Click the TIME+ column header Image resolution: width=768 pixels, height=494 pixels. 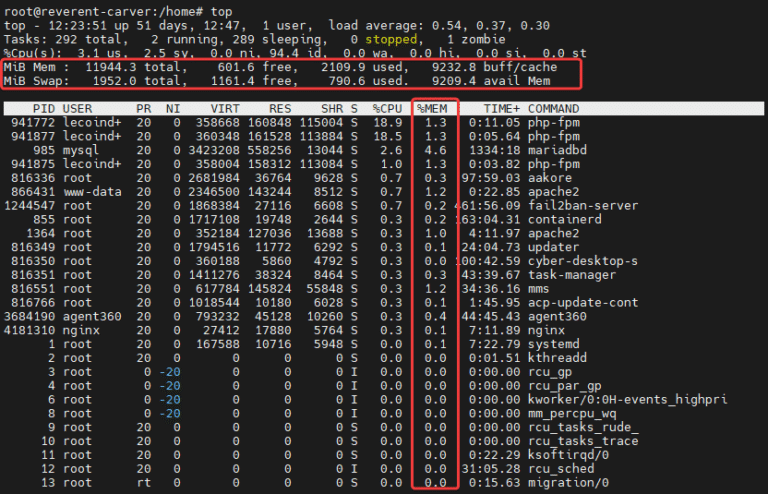coord(502,109)
